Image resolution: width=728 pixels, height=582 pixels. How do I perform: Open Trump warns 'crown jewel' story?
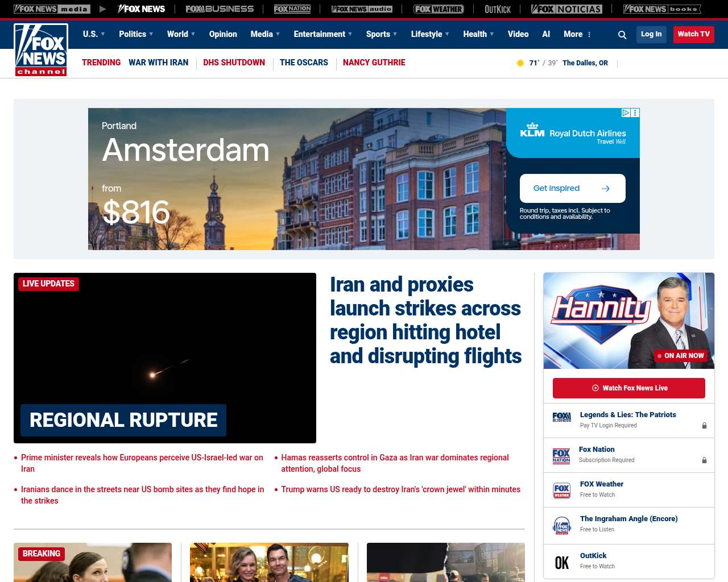click(400, 489)
